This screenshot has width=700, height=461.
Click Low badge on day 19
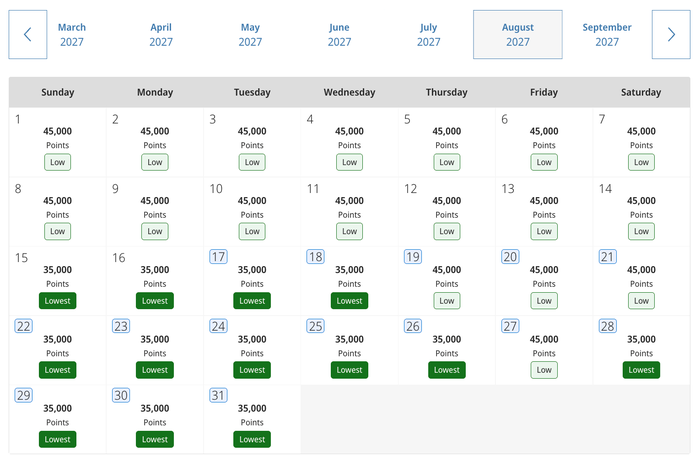pyautogui.click(x=447, y=301)
